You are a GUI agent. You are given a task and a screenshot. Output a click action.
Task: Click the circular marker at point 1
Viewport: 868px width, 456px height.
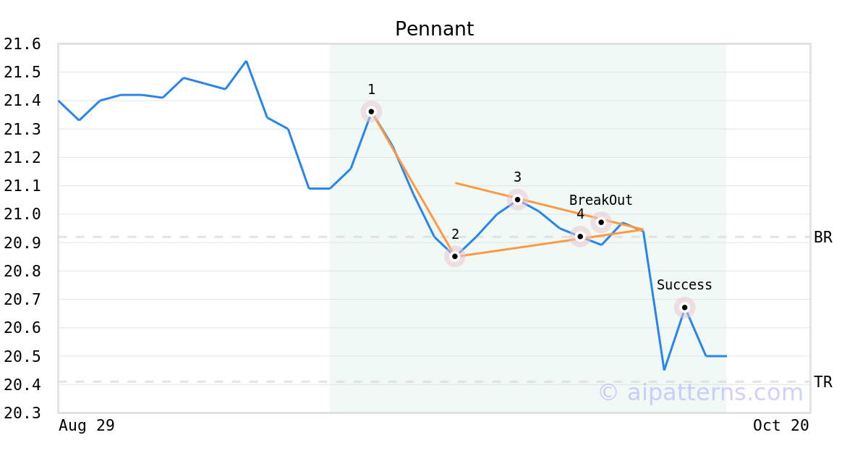[x=371, y=111]
